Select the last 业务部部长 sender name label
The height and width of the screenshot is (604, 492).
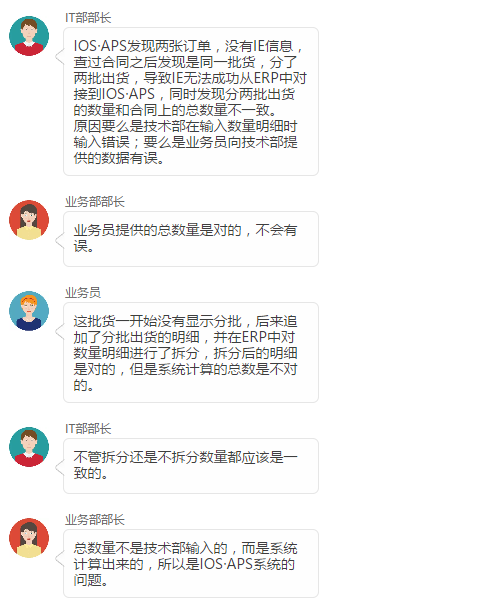tap(95, 520)
